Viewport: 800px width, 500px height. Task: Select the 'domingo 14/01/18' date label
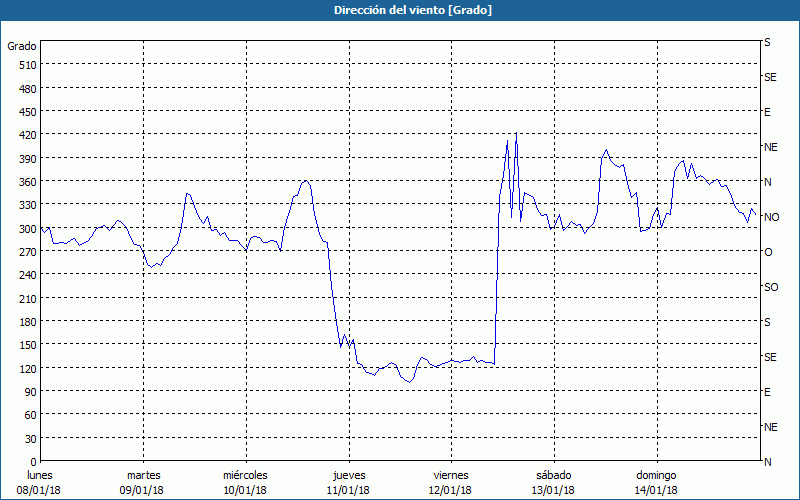pos(656,482)
